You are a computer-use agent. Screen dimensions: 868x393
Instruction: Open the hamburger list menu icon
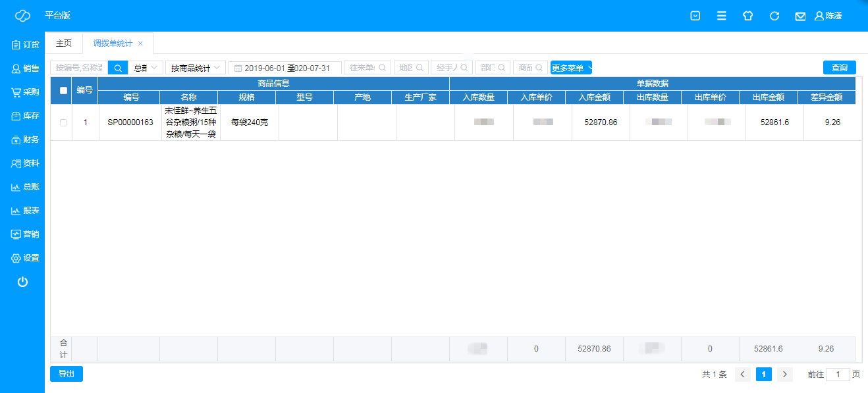tap(722, 16)
